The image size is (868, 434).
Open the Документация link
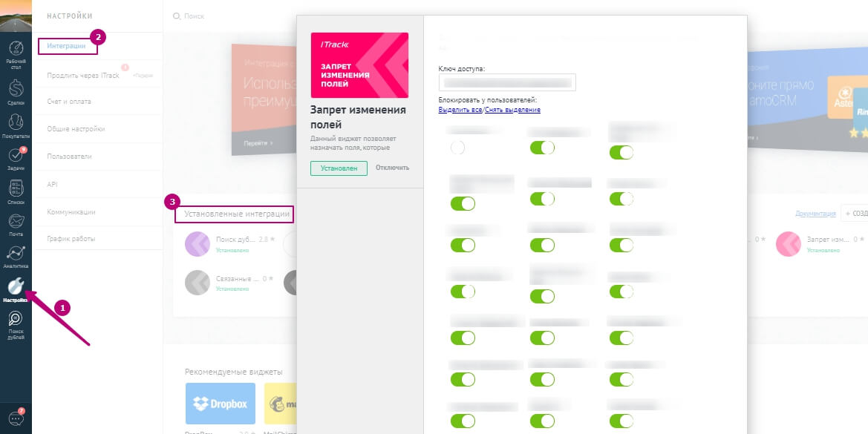point(815,214)
